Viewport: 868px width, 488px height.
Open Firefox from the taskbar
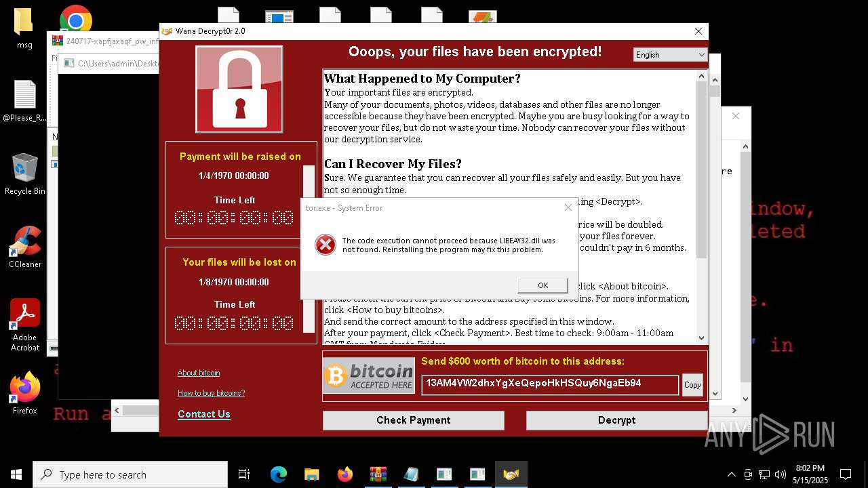coord(344,474)
